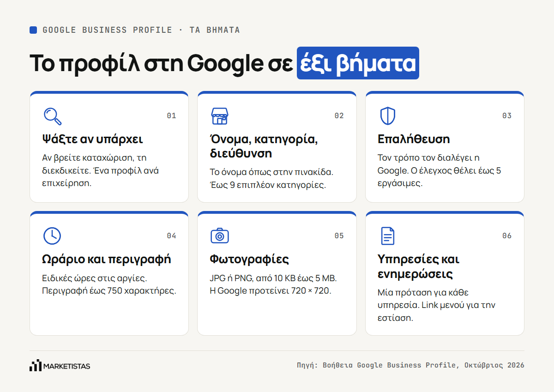554x392 pixels.
Task: Click step number 03
Action: click(x=507, y=116)
